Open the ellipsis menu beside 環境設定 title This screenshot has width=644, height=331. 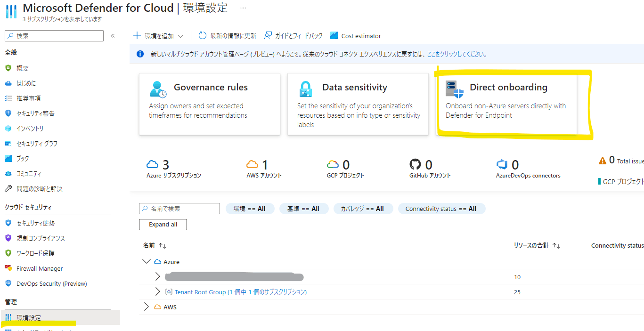tap(243, 8)
